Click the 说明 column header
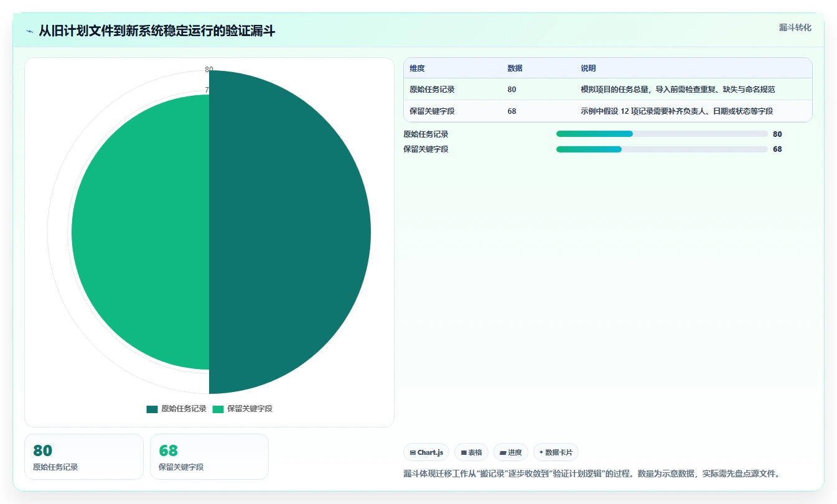Screen dimensions: 837x504 pyautogui.click(x=588, y=68)
